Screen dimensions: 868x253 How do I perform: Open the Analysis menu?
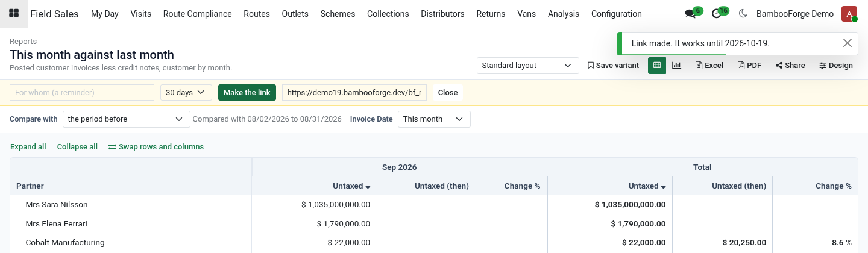[x=564, y=14]
